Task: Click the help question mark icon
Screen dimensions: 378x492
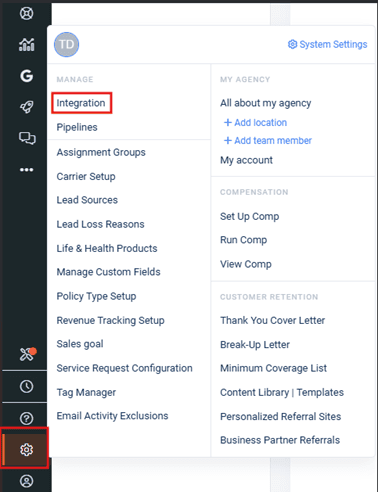Action: click(x=26, y=418)
